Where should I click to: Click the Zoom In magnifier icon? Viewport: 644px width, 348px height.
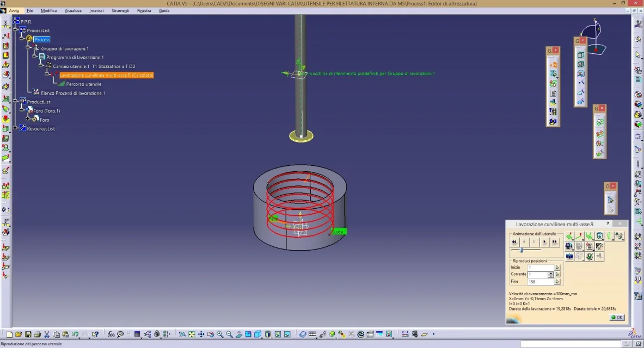pos(220,334)
